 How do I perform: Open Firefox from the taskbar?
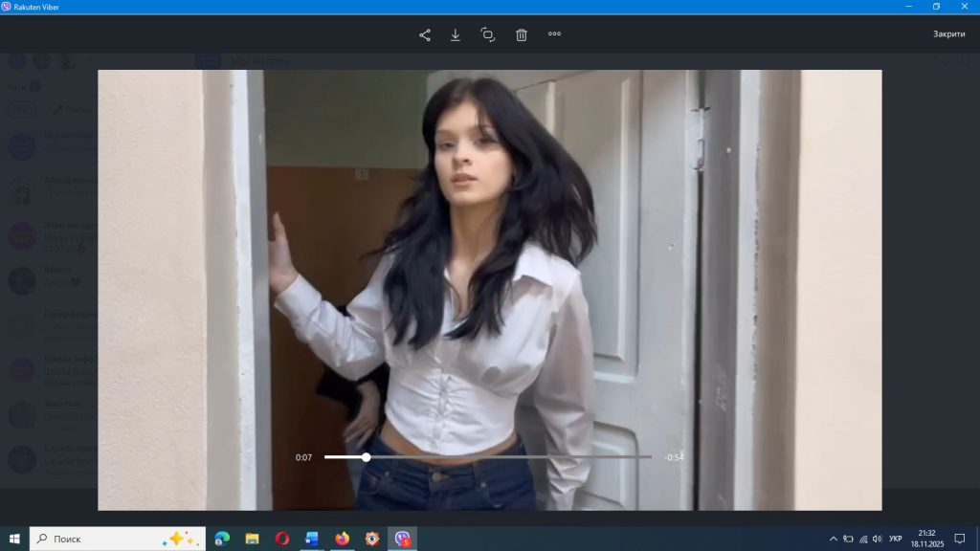click(343, 539)
